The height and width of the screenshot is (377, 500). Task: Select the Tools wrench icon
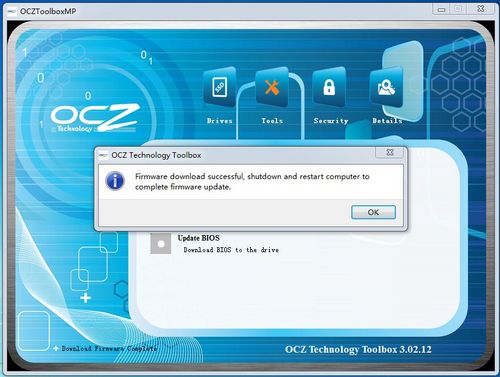click(x=272, y=87)
